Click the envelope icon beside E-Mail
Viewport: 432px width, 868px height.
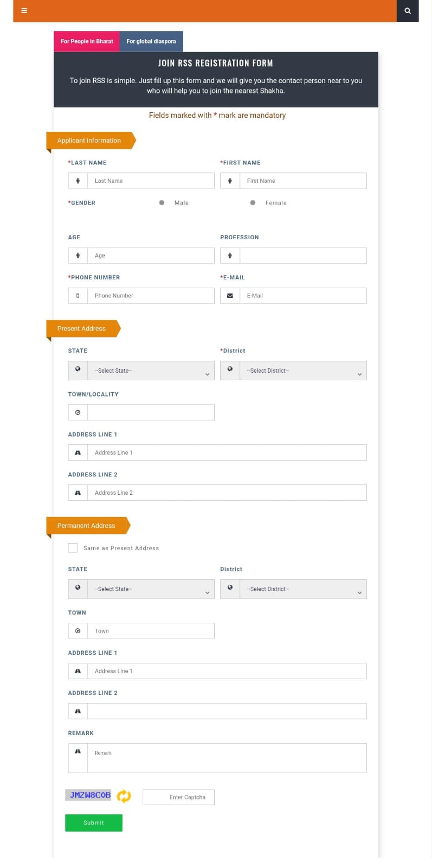[x=230, y=296]
